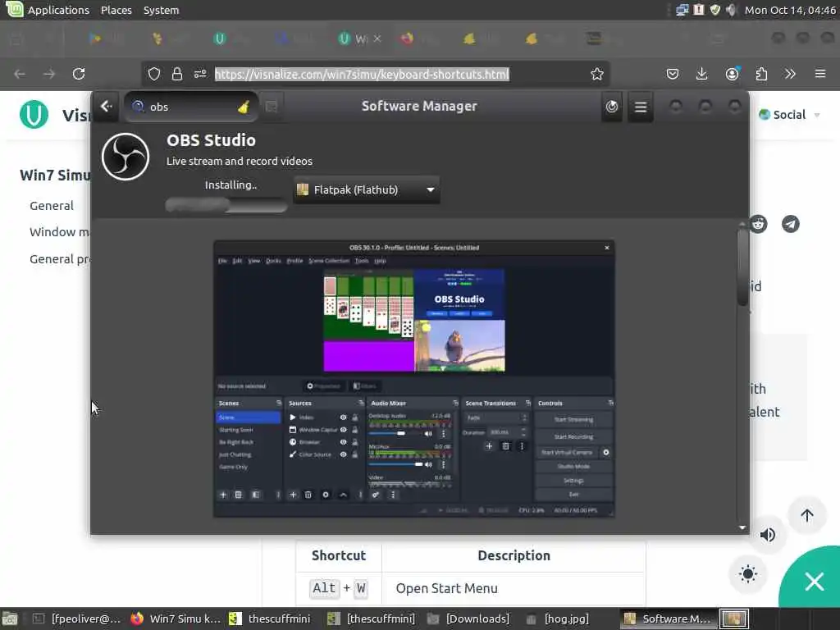The height and width of the screenshot is (630, 840).
Task: Go back in Firefox
Action: pos(20,74)
